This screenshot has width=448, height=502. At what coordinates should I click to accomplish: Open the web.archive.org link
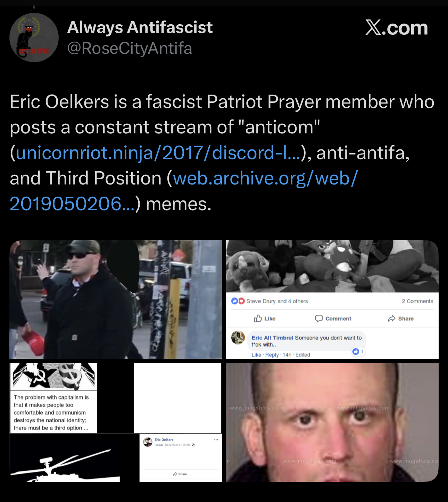click(184, 191)
